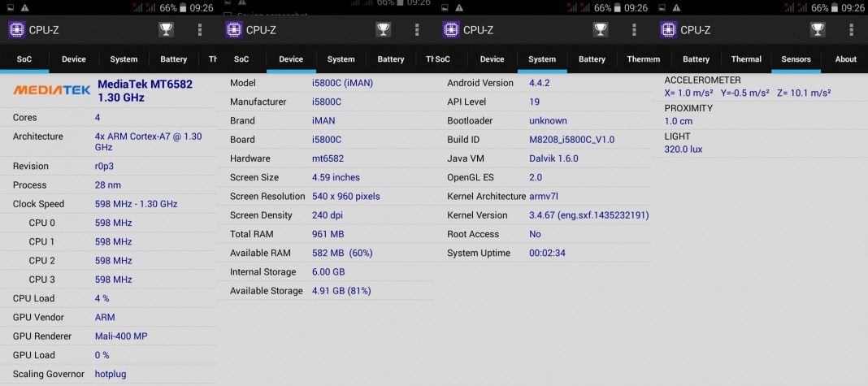
Task: Tap the CPU-Z logo on the System screen
Action: [x=451, y=30]
